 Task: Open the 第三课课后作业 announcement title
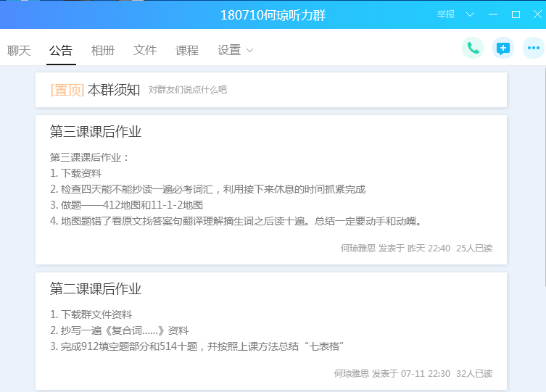click(x=96, y=131)
